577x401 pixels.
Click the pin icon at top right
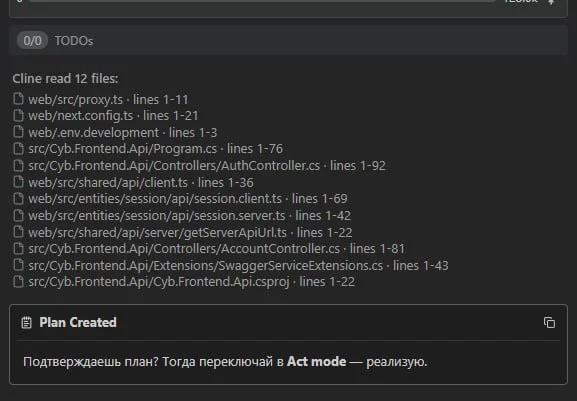551,2
